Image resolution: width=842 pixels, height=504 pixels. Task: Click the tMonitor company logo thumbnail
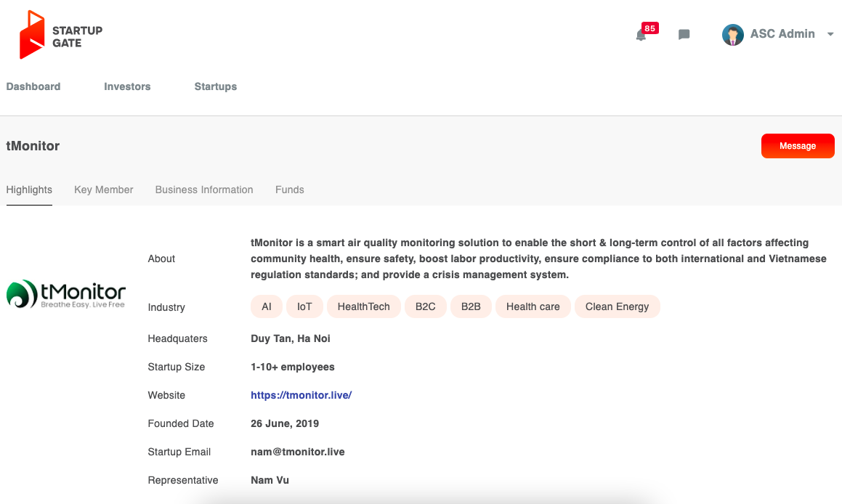coord(66,294)
